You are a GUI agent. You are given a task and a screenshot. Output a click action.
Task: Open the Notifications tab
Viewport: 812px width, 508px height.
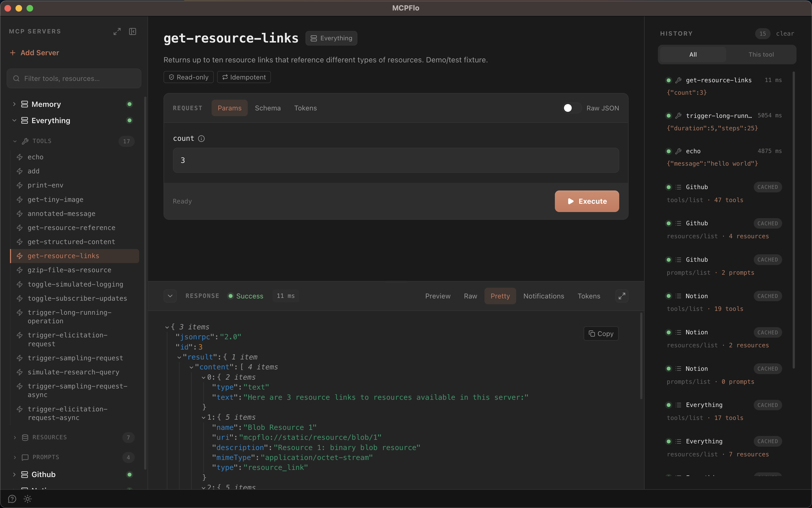click(x=544, y=296)
